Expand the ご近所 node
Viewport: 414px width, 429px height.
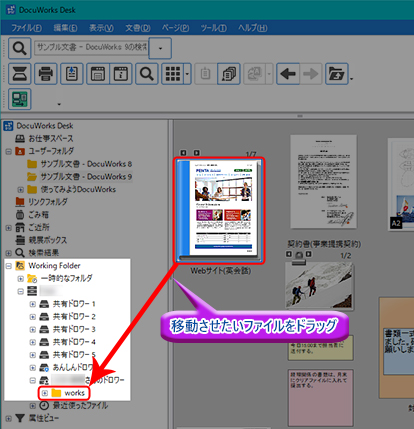tap(9, 228)
